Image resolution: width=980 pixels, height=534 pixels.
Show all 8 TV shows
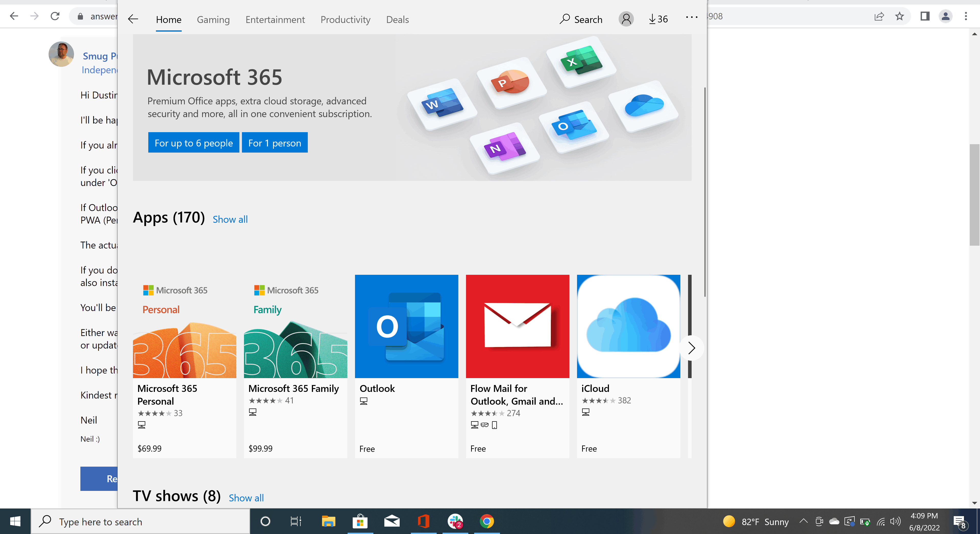pyautogui.click(x=246, y=498)
